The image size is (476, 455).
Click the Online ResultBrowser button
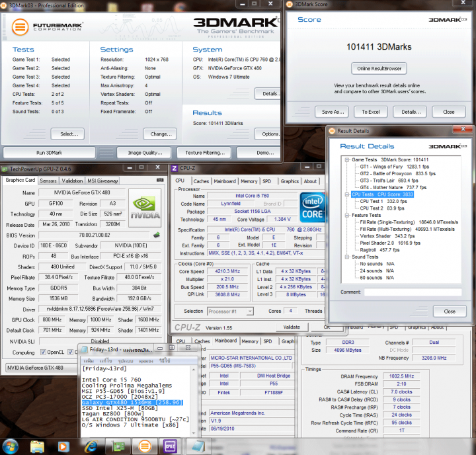(x=379, y=69)
